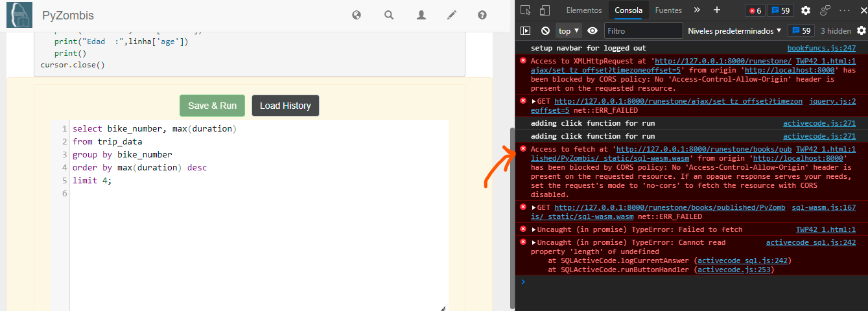868x311 pixels.
Task: Toggle the console sidebar icon
Action: [526, 30]
